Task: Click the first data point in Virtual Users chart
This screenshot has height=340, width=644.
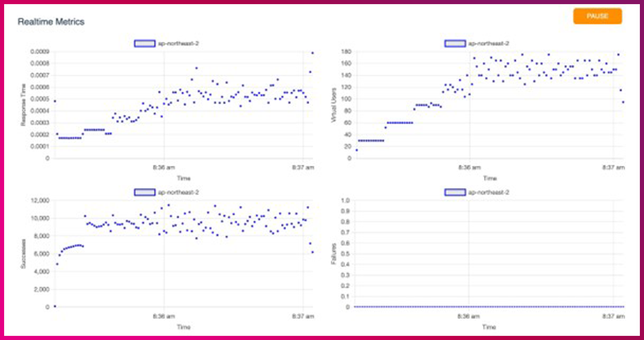Action: click(356, 150)
